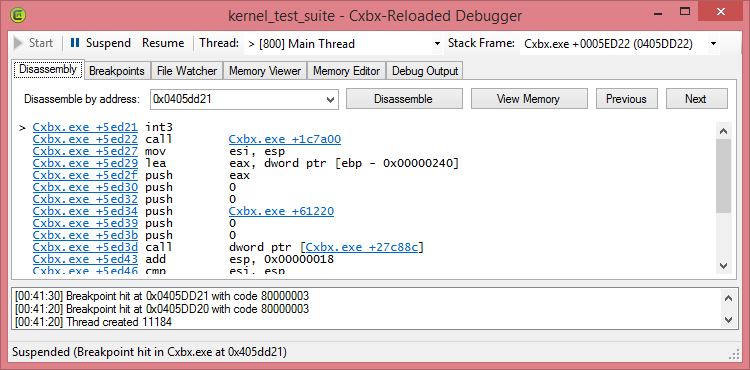This screenshot has width=750, height=370.
Task: Go to Next disassembly page
Action: tap(696, 98)
